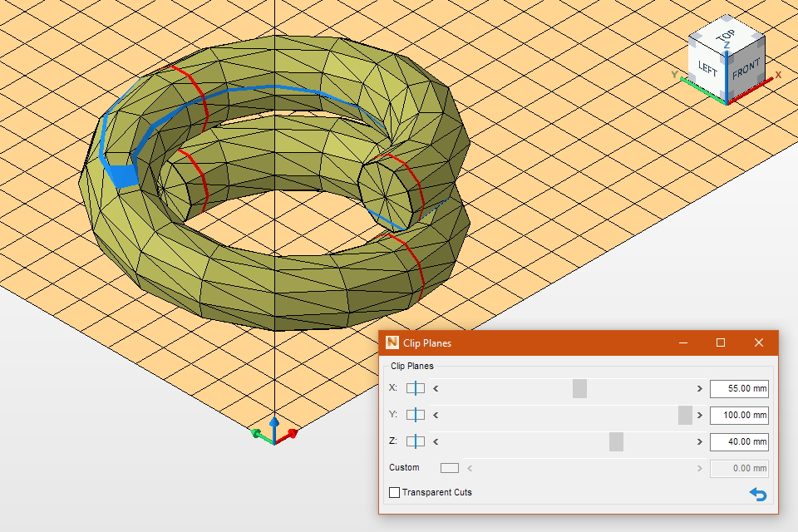Viewport: 798px width, 532px height.
Task: Toggle the Z clip plane icon
Action: pos(416,441)
